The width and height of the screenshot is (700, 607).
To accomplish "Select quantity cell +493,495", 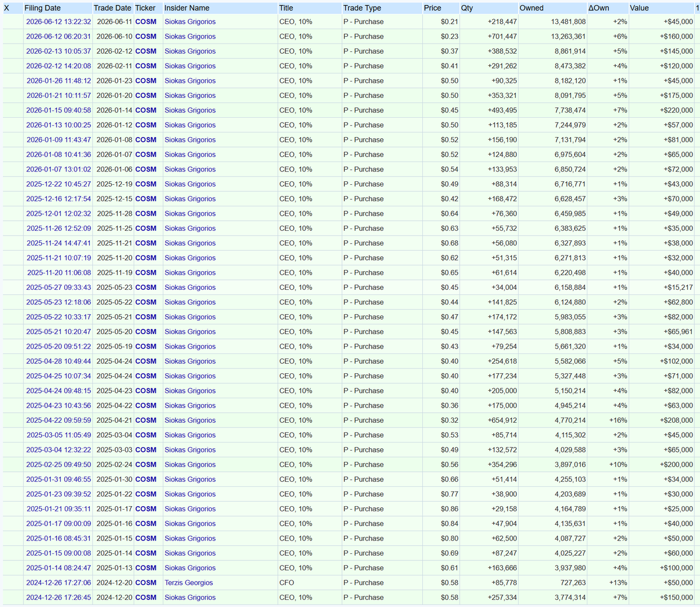I will point(502,110).
